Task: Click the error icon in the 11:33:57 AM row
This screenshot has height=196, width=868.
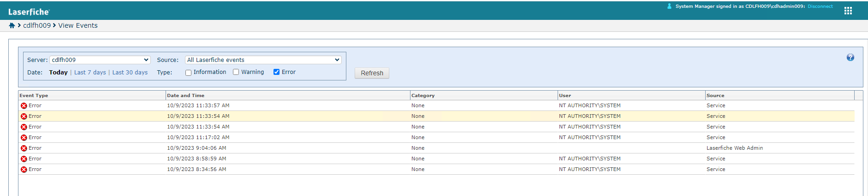Action: point(24,106)
